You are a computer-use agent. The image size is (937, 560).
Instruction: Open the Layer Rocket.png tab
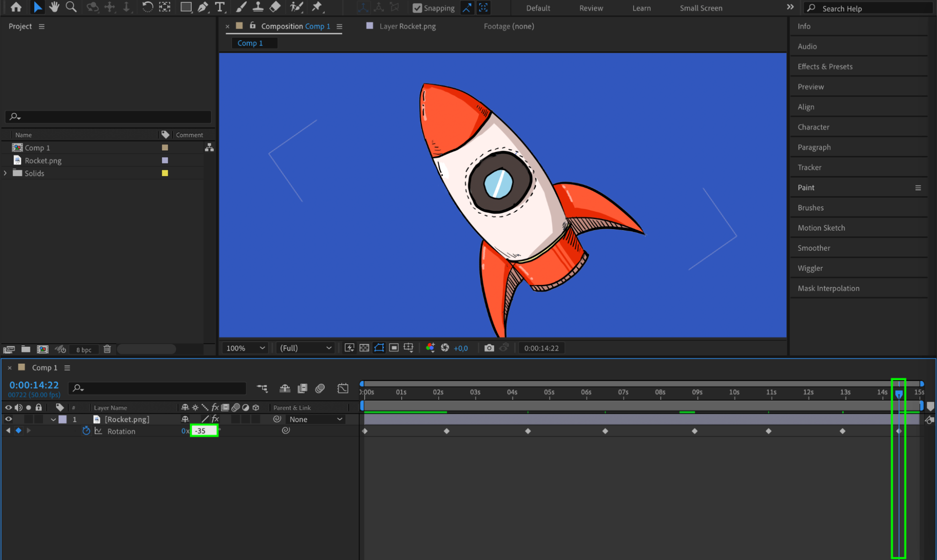point(407,26)
